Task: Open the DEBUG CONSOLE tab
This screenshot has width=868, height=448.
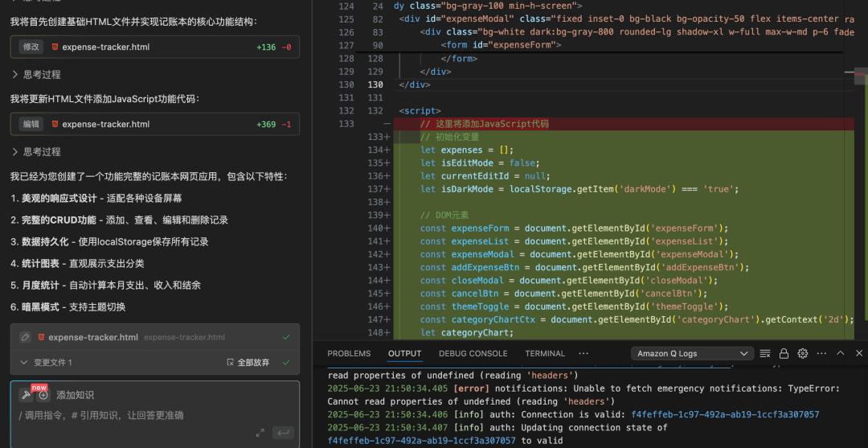Action: [x=473, y=353]
